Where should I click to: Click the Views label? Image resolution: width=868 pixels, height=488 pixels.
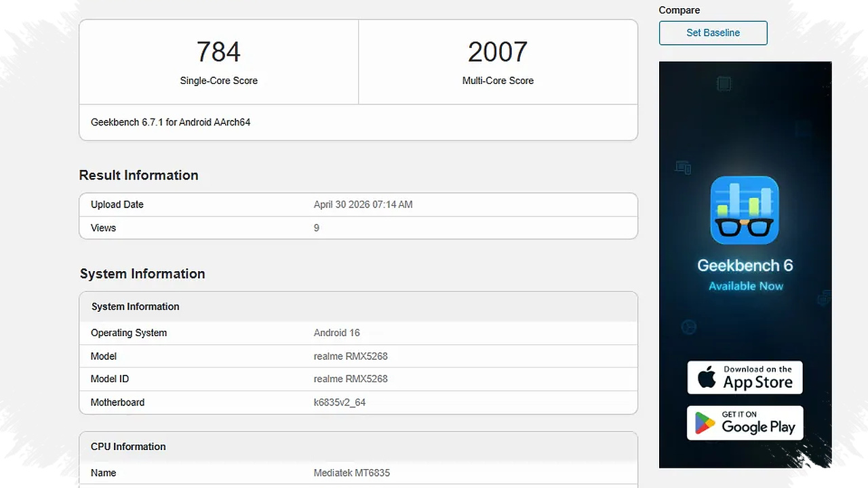(x=103, y=228)
